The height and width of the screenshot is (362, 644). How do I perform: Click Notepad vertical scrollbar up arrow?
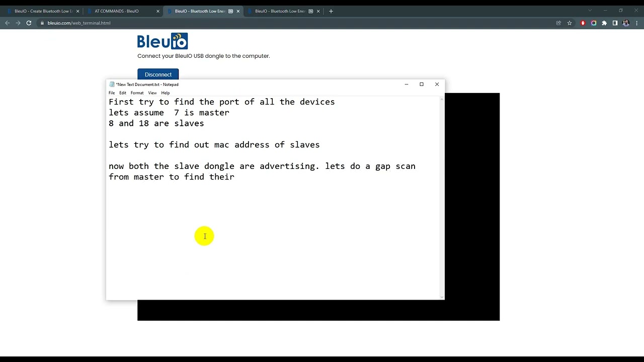click(x=442, y=99)
